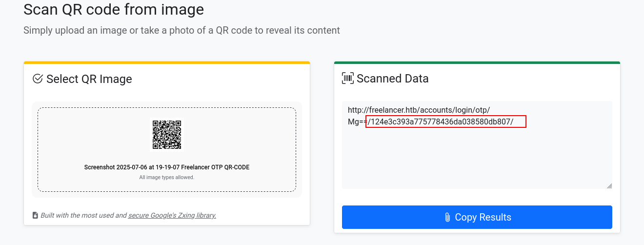The height and width of the screenshot is (245, 644).
Task: Click the red-outlined token string 124e3c39…
Action: click(446, 122)
